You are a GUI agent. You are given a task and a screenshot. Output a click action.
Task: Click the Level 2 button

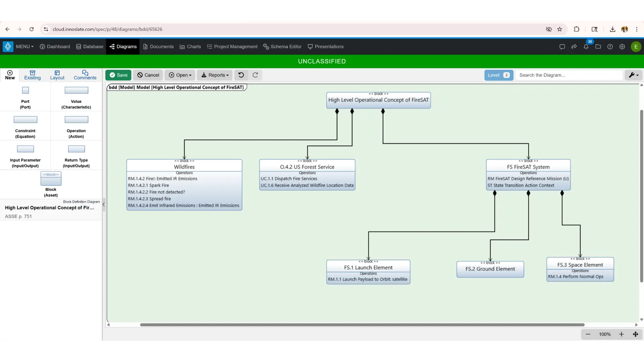[x=499, y=75]
